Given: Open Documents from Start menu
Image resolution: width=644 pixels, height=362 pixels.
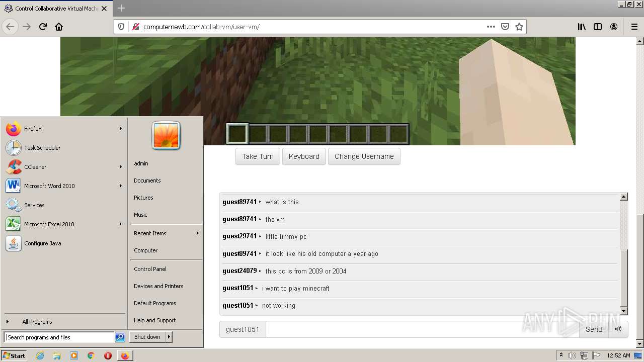Looking at the screenshot, I should [147, 180].
